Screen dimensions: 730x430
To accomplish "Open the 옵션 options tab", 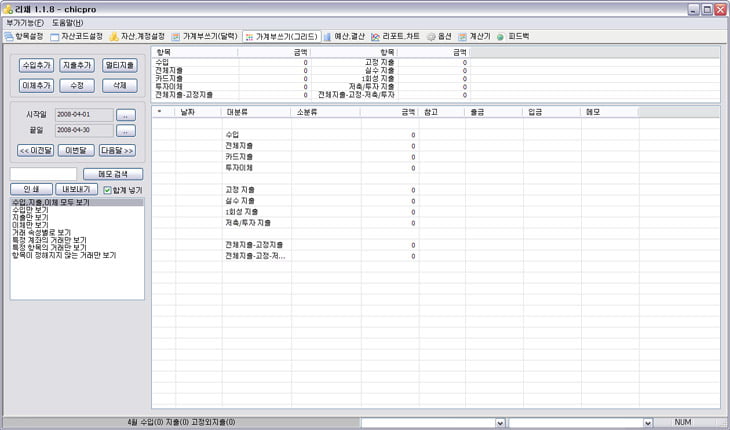I will (440, 36).
